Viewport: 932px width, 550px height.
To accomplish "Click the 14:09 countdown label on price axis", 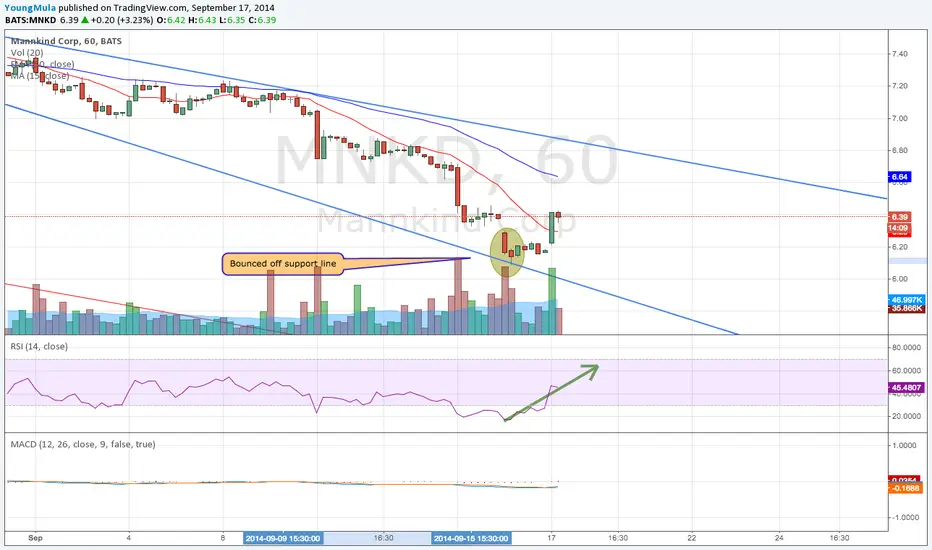I will coord(898,228).
